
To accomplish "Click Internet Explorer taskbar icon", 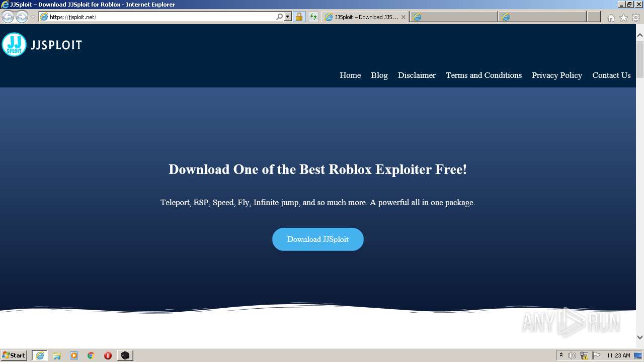I will [39, 355].
